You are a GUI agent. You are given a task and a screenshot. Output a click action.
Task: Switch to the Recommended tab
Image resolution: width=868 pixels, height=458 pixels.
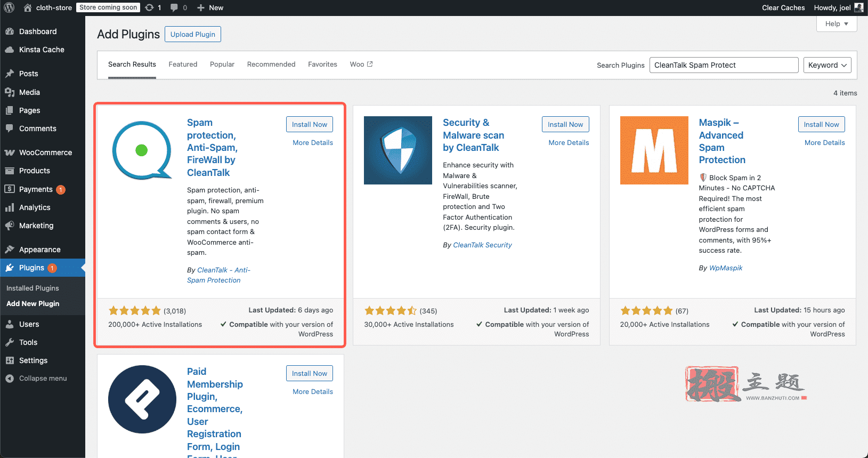[271, 65]
